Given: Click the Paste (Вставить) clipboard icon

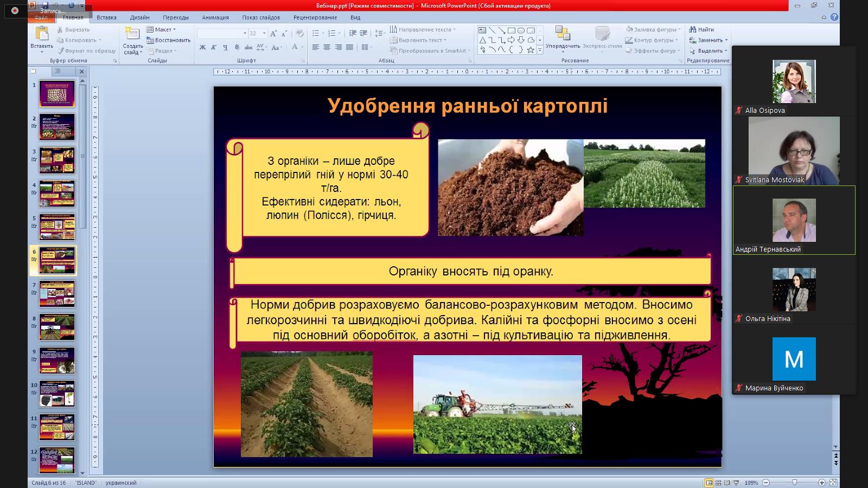Looking at the screenshot, I should (42, 34).
